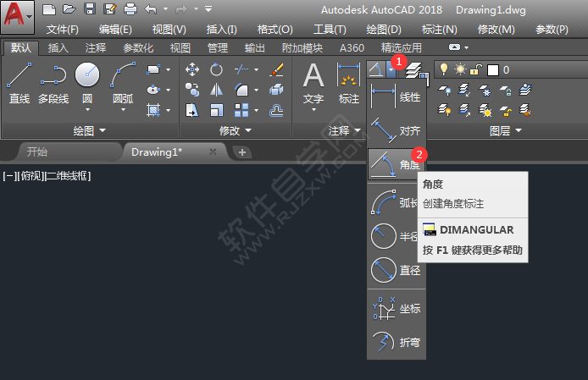Select the Array tool
This screenshot has width=588, height=380.
[x=241, y=110]
